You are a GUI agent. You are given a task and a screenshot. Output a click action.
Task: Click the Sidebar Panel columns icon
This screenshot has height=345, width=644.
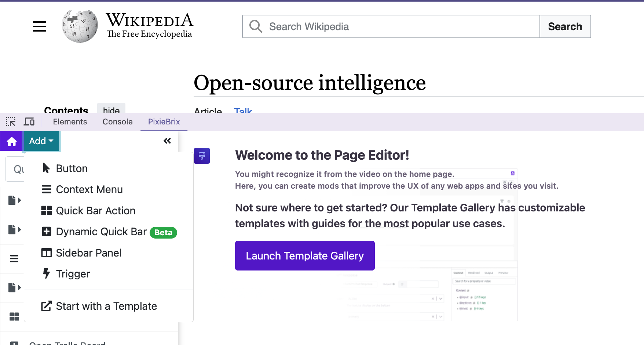click(x=47, y=253)
